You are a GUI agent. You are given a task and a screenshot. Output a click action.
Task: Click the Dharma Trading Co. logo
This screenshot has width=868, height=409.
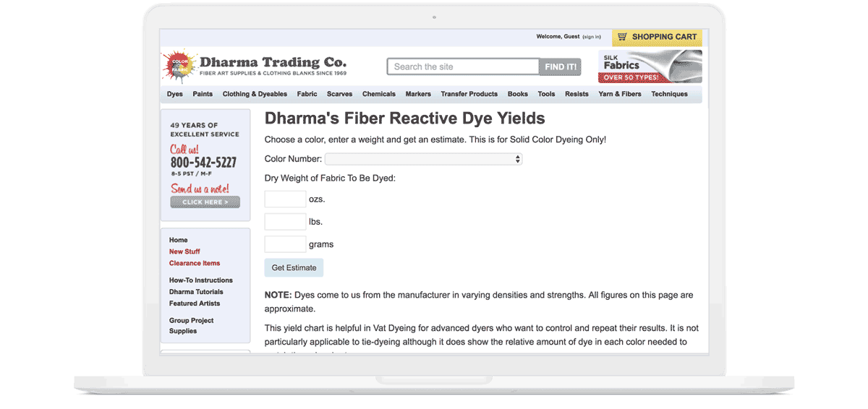(255, 66)
